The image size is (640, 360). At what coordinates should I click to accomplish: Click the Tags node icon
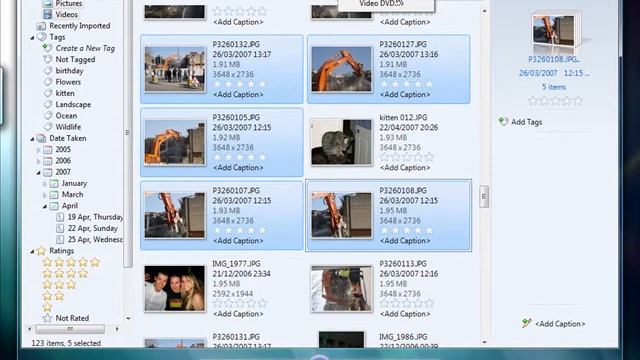[x=41, y=37]
